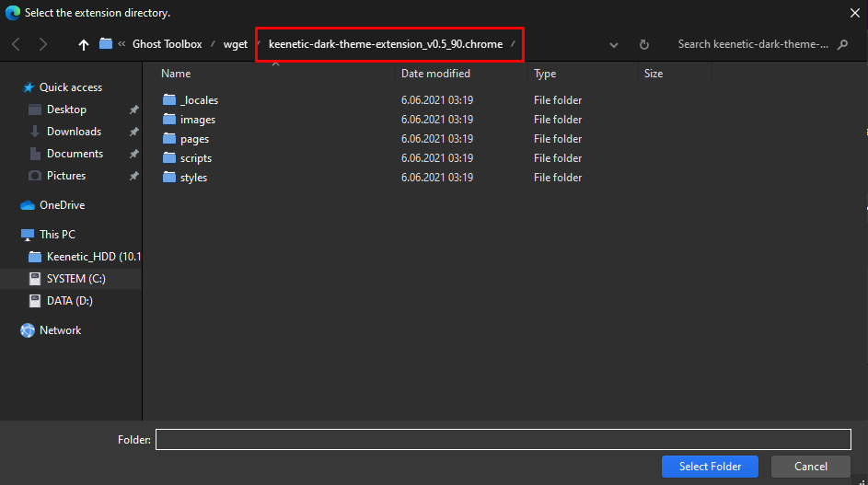Expand hidden path with double chevron

(x=122, y=44)
